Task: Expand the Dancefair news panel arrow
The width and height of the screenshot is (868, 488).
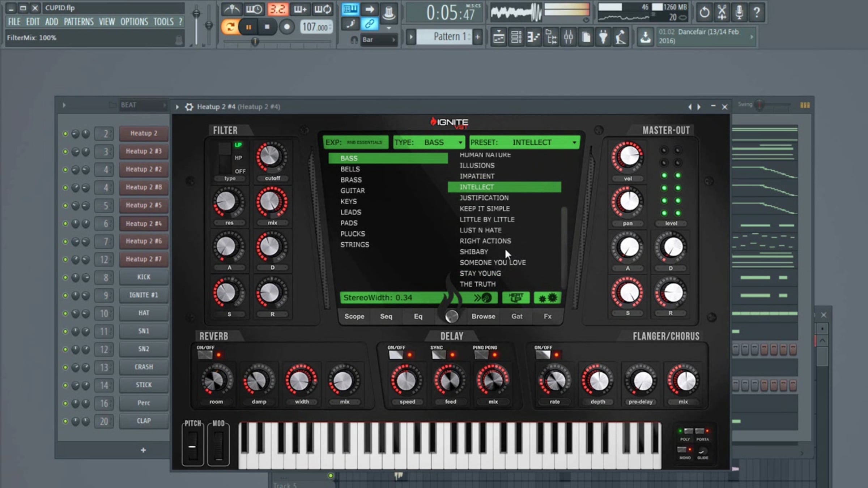Action: point(752,37)
